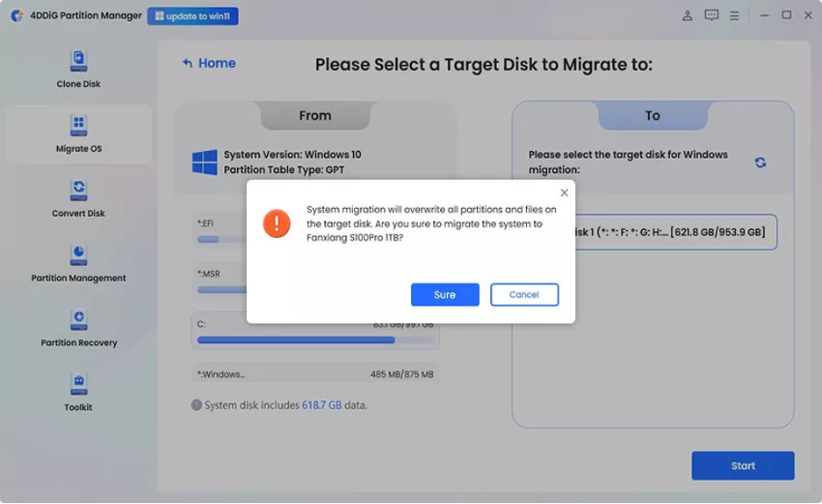822x504 pixels.
Task: Select the From tab header
Action: click(315, 116)
